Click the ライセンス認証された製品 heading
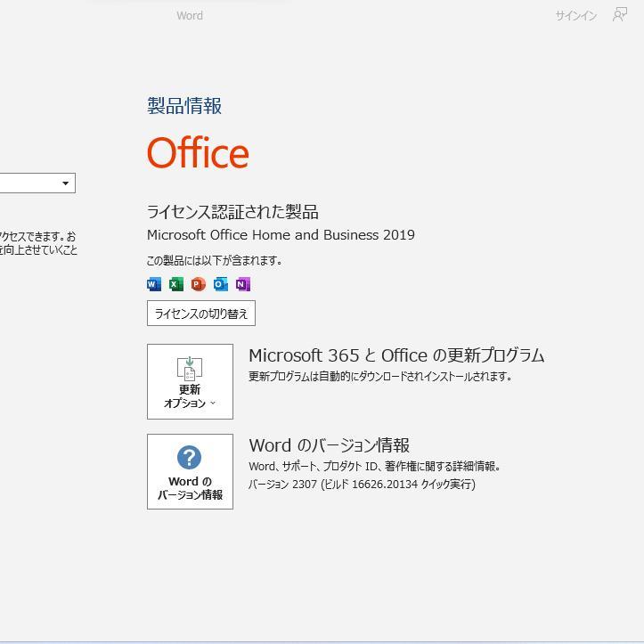This screenshot has height=644, width=644. click(x=232, y=212)
